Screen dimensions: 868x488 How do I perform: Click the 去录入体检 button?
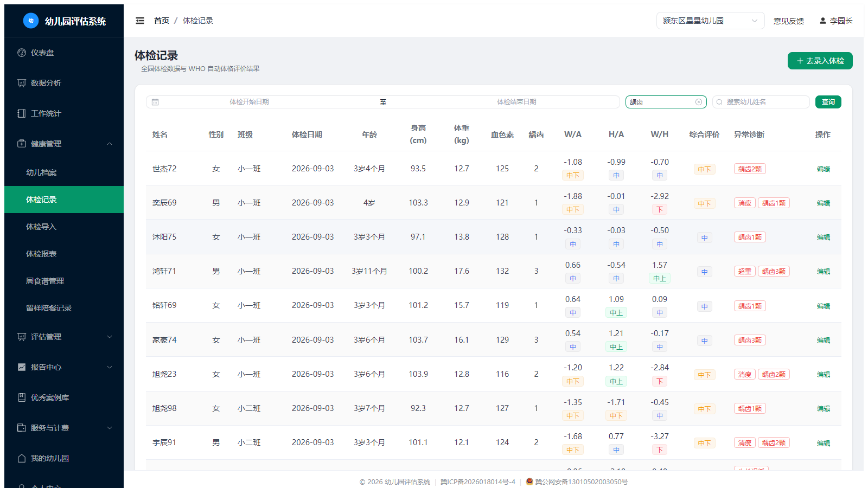[820, 61]
